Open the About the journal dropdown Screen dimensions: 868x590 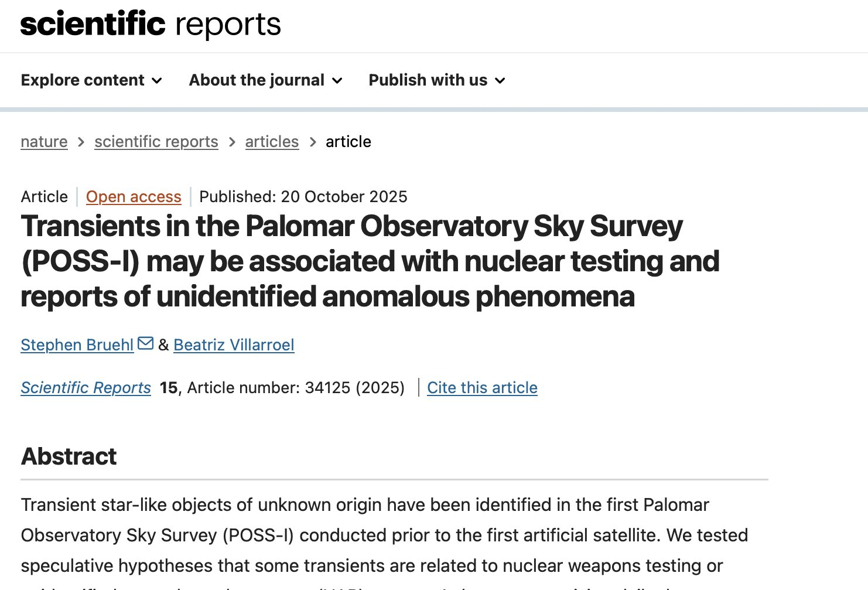pyautogui.click(x=265, y=80)
